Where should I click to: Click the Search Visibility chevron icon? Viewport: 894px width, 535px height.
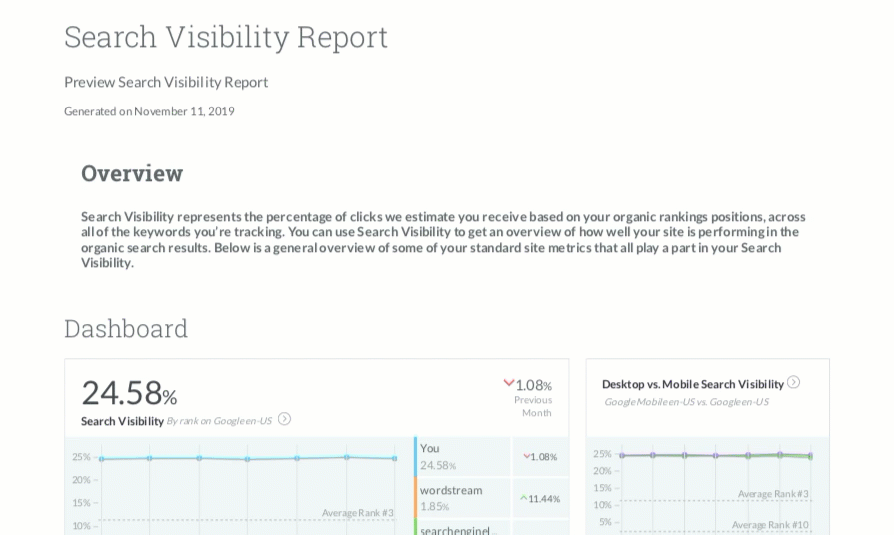(284, 419)
